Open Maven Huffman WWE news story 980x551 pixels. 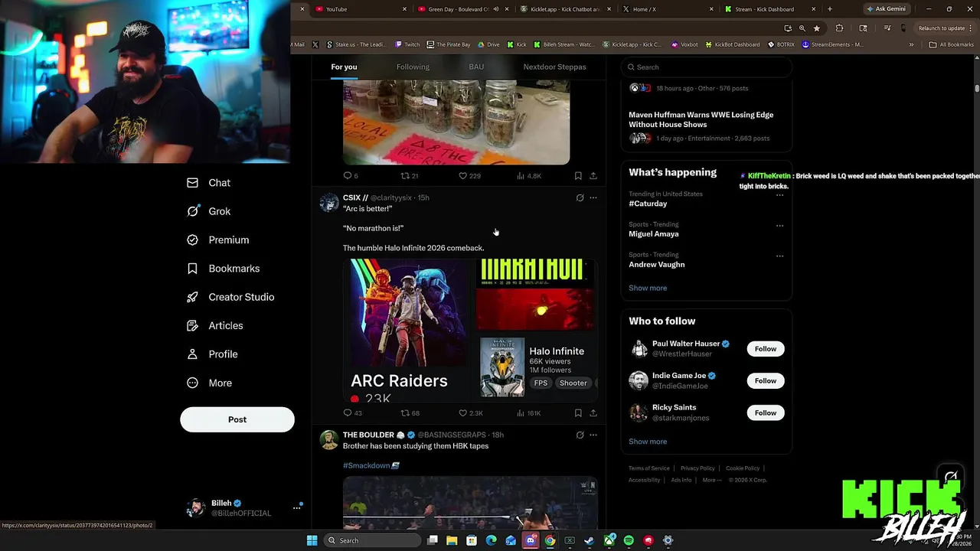(701, 119)
